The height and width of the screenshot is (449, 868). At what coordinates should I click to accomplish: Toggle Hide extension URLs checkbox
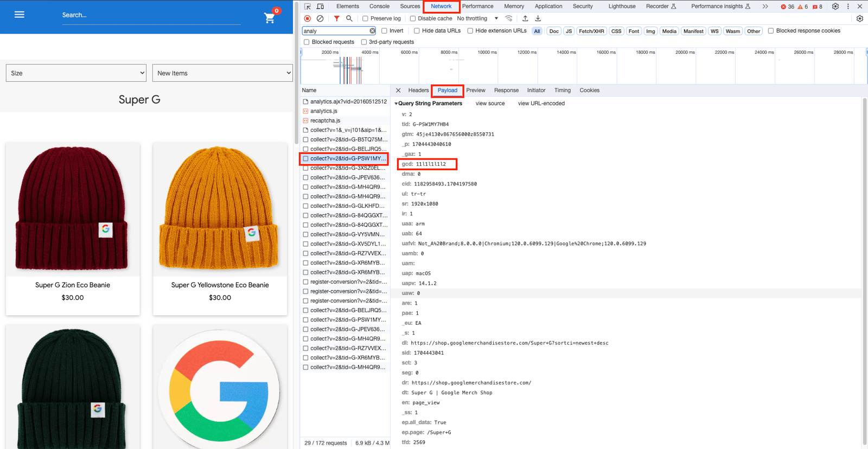470,31
